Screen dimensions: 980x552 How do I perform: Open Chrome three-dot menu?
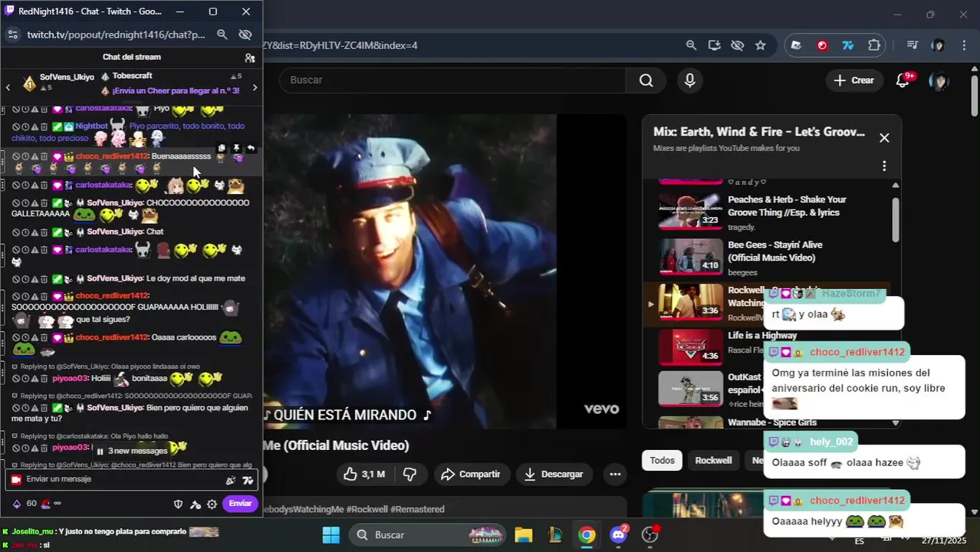[963, 45]
